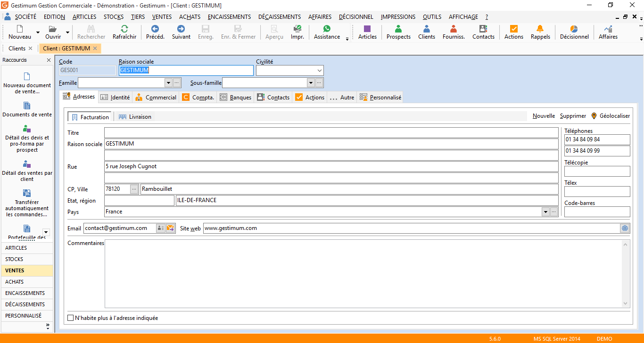The height and width of the screenshot is (343, 644).
Task: Switch to the Personnalisé tab
Action: pyautogui.click(x=380, y=98)
